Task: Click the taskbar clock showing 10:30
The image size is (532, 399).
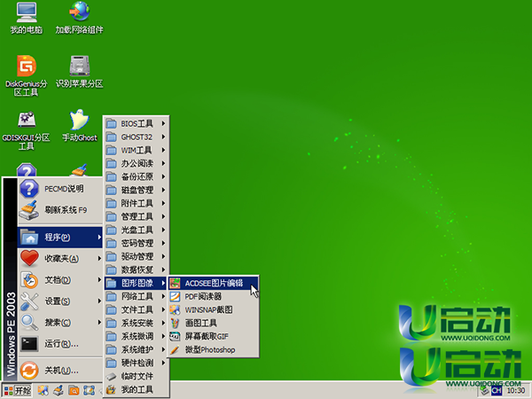Action: [514, 390]
